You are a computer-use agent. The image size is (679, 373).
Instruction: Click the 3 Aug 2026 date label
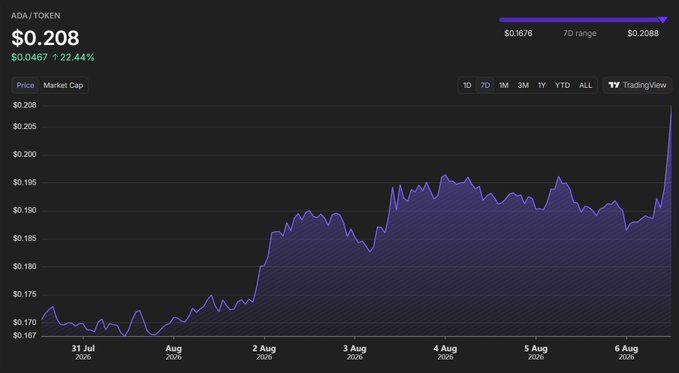point(355,352)
